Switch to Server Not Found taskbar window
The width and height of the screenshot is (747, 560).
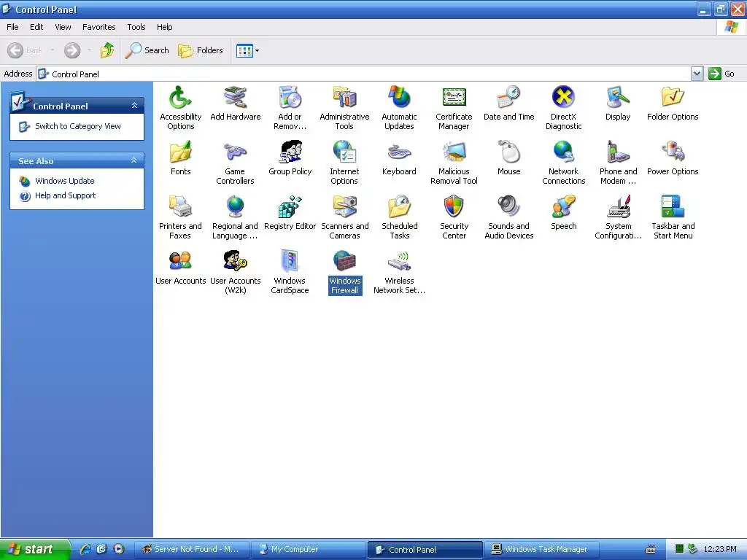coord(192,550)
